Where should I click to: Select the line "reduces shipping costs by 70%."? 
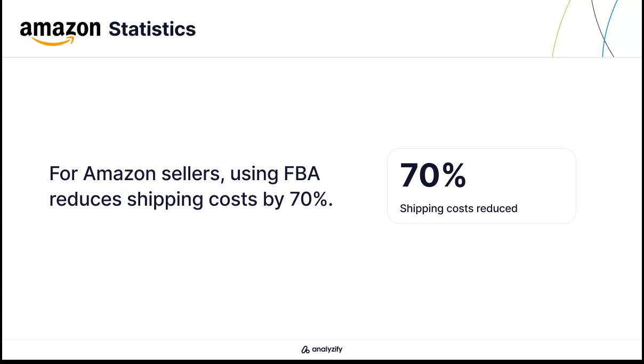tap(191, 199)
